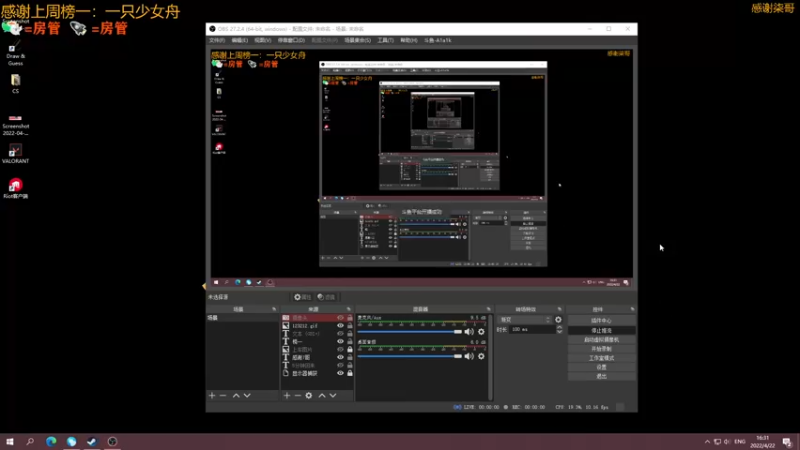Click the 插件中心 button

click(602, 320)
